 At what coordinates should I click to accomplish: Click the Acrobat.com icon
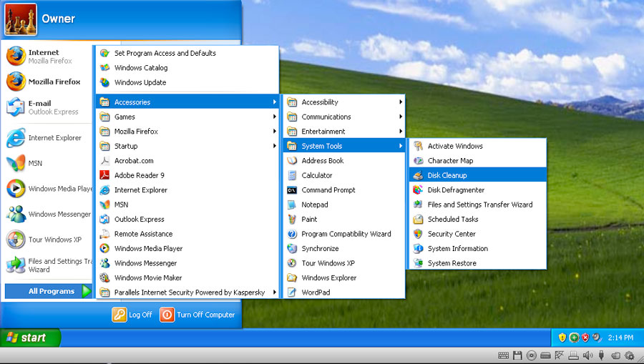[104, 160]
